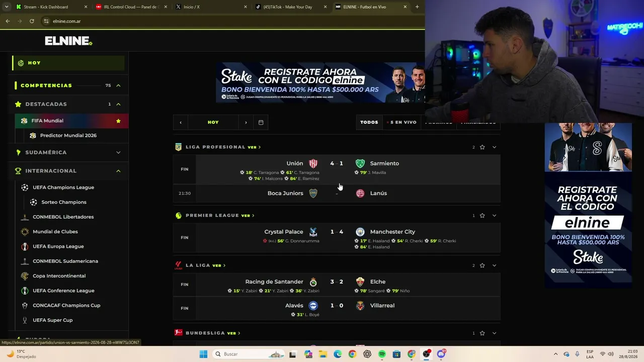Click the Unión club crest
Viewport: 644px width, 362px height.
point(313,163)
